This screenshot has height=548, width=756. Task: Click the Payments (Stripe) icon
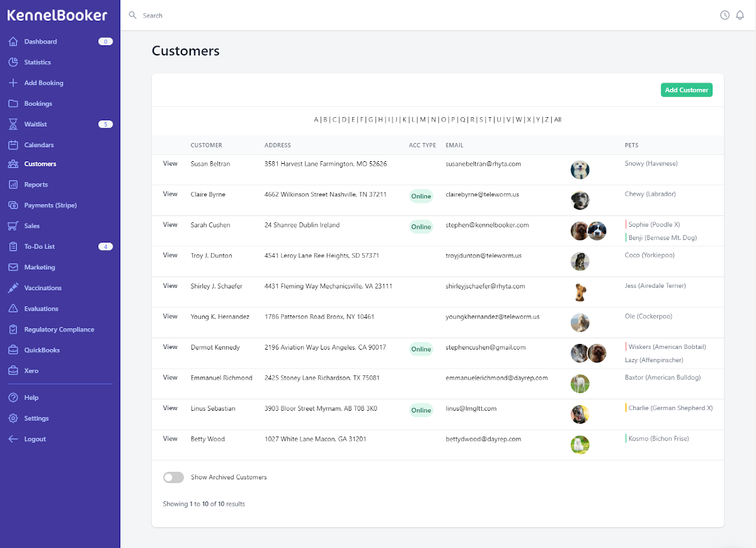point(13,205)
